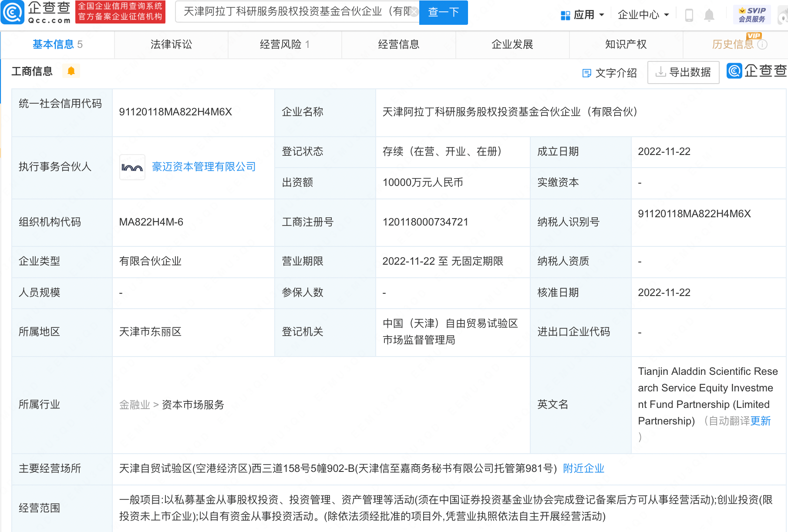788x532 pixels.
Task: Open 豪迈资本管理有限公司 company link
Action: [x=204, y=167]
